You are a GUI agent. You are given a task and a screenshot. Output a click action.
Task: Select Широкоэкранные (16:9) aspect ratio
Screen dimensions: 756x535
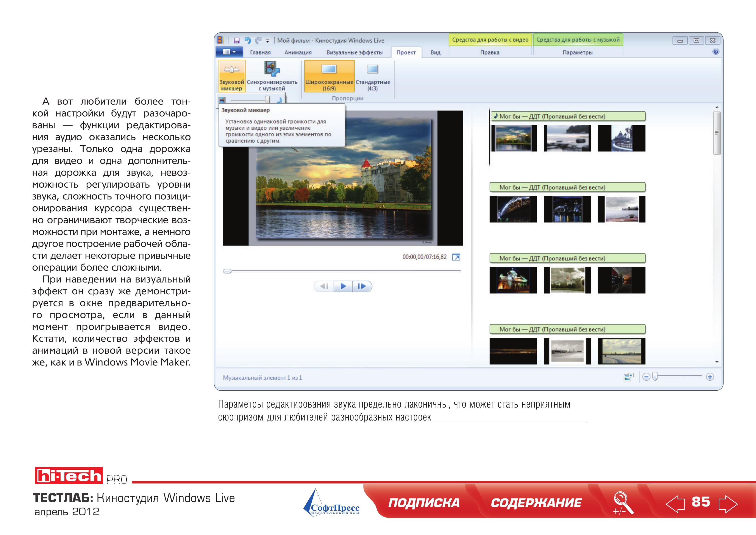pyautogui.click(x=329, y=76)
